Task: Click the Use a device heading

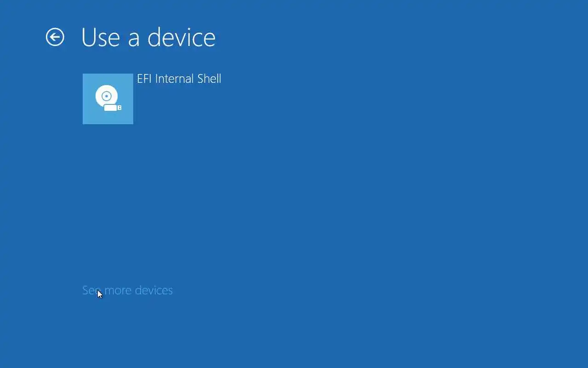Action: [x=148, y=37]
